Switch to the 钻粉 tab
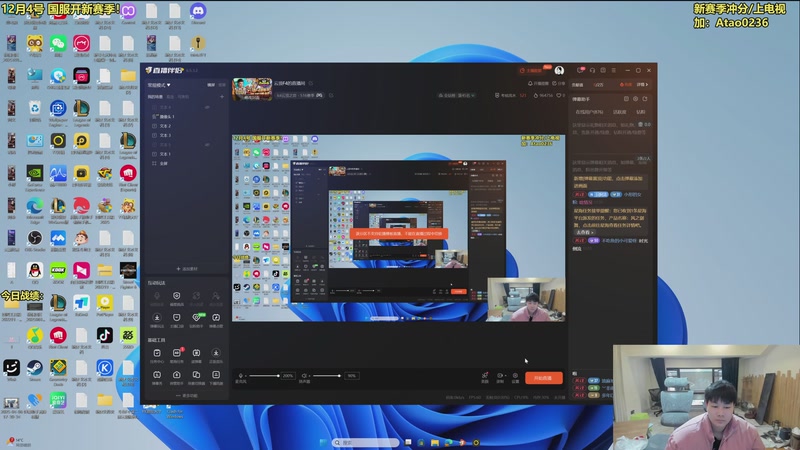Viewport: 800px width, 450px height. (640, 112)
